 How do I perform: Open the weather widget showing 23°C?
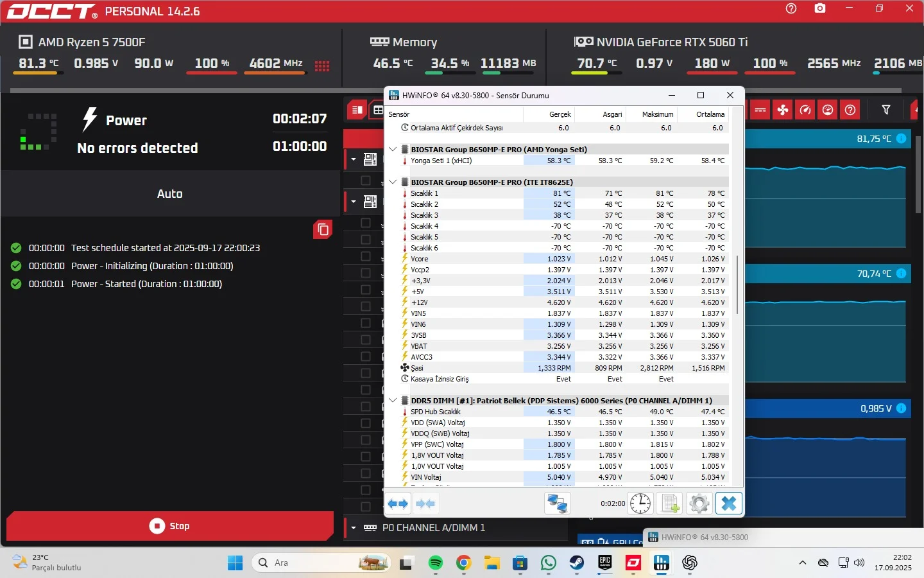point(47,563)
